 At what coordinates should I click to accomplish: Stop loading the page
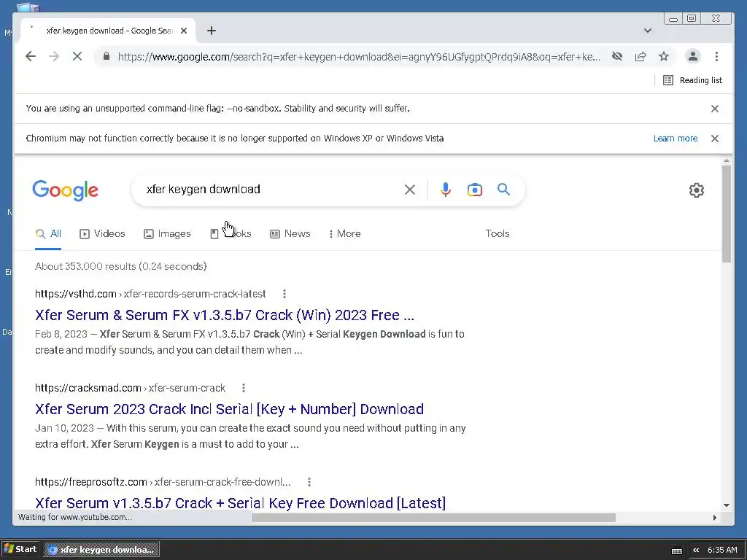tap(77, 57)
